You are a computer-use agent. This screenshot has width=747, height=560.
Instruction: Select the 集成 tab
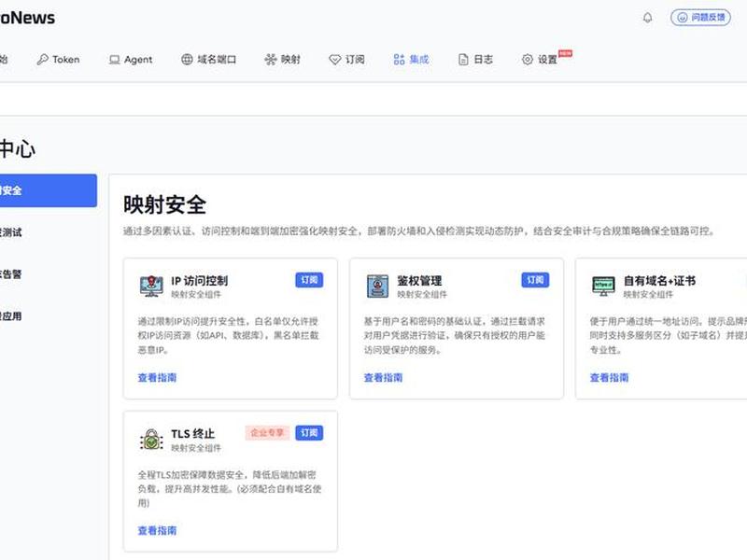tap(411, 60)
